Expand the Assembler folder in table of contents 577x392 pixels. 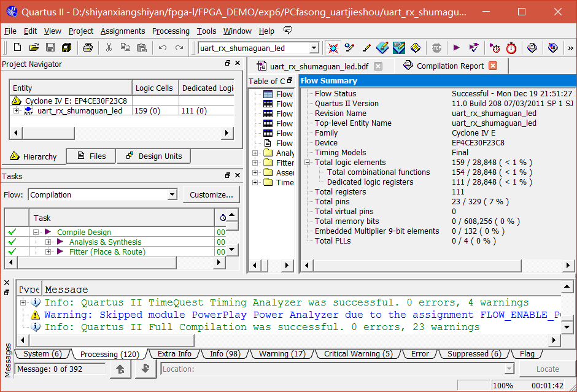point(255,172)
